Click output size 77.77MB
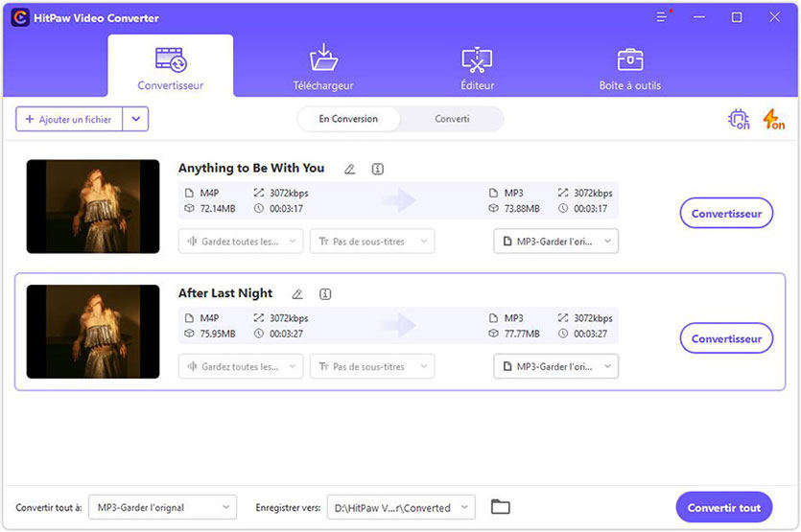801x532 pixels. 522,334
